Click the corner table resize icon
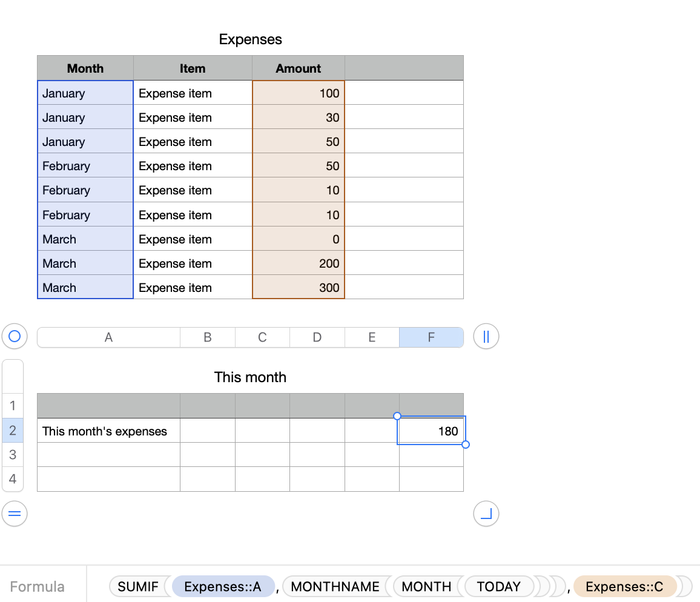The image size is (700, 602). 486,513
